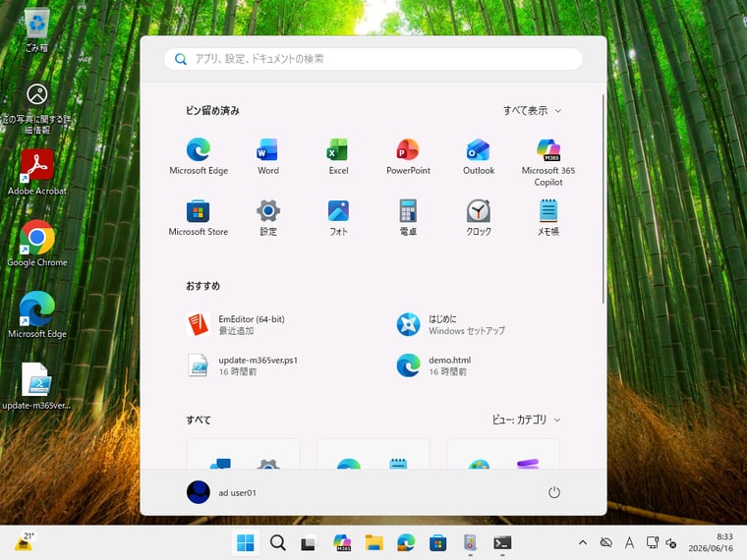Screen dimensions: 747x560
Task: Launch Word from pinned apps
Action: coord(268,157)
